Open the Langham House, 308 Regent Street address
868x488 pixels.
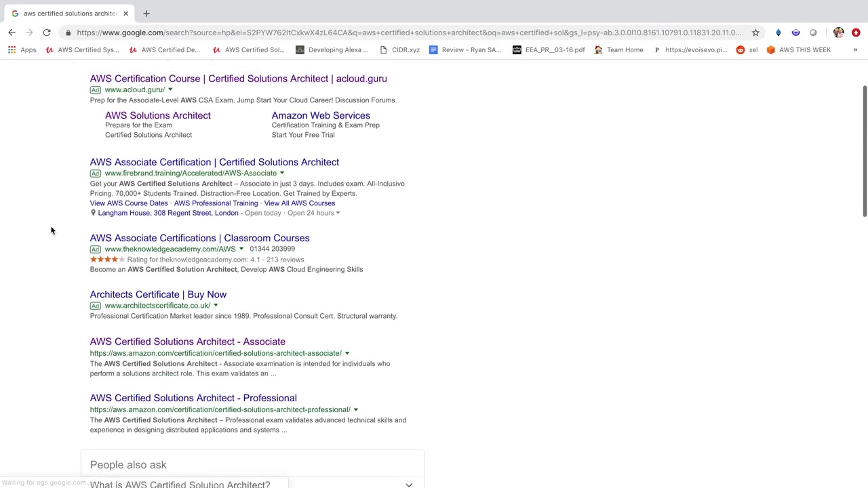168,213
